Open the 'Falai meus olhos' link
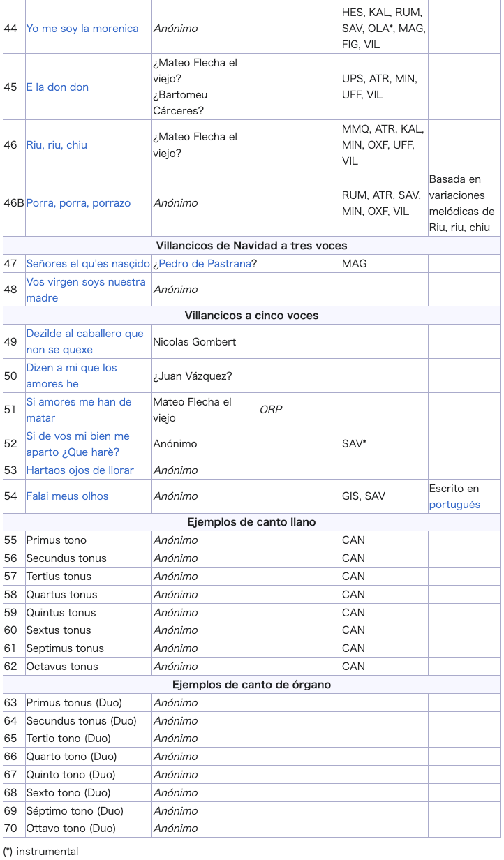Viewport: 504px width, 860px height. click(67, 496)
